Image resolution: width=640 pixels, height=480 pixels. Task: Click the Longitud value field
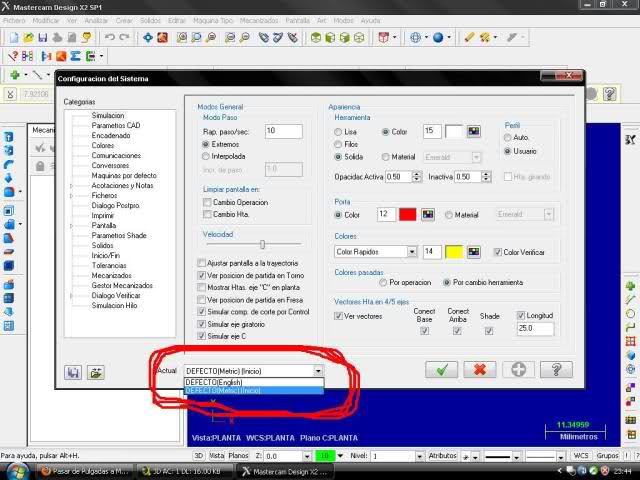535,329
